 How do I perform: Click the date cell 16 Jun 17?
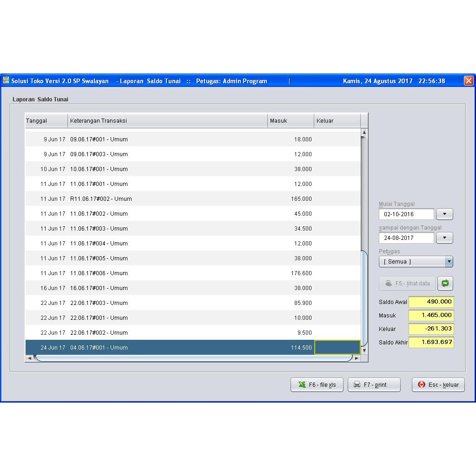53,288
